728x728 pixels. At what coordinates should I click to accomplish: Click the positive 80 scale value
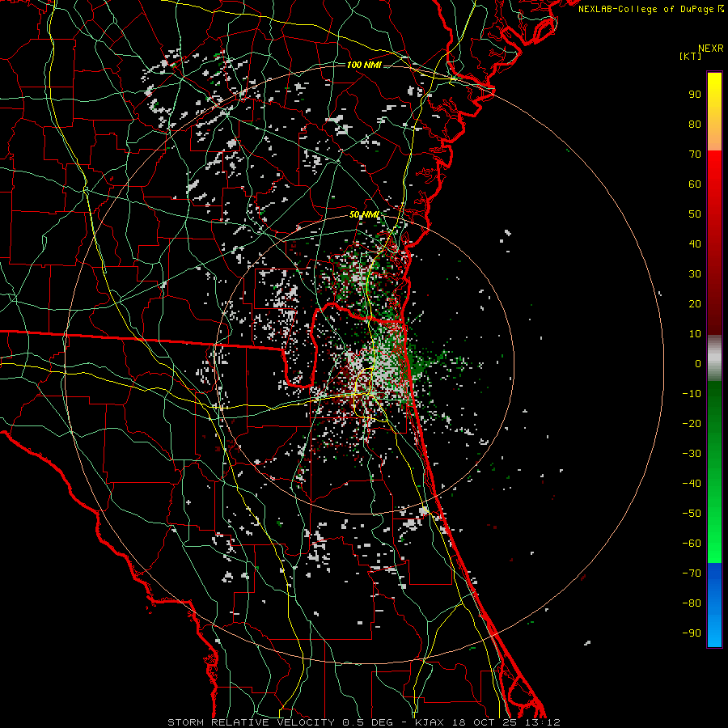tap(695, 124)
